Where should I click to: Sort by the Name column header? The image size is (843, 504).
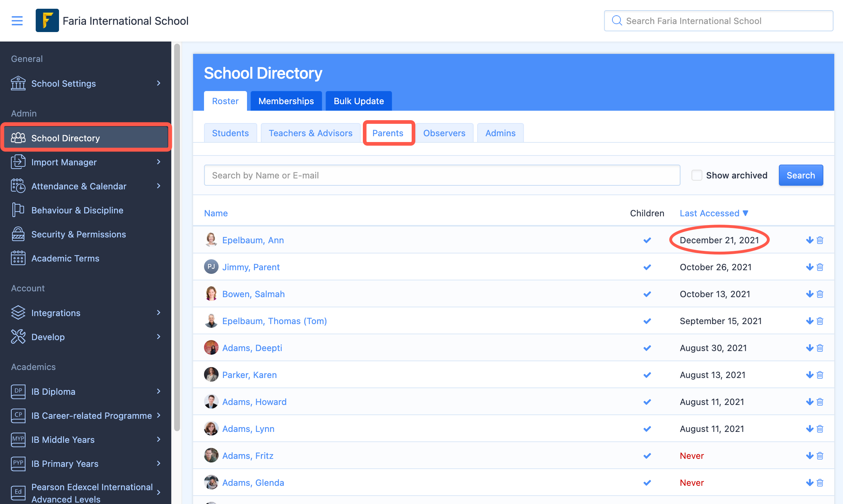(x=216, y=213)
